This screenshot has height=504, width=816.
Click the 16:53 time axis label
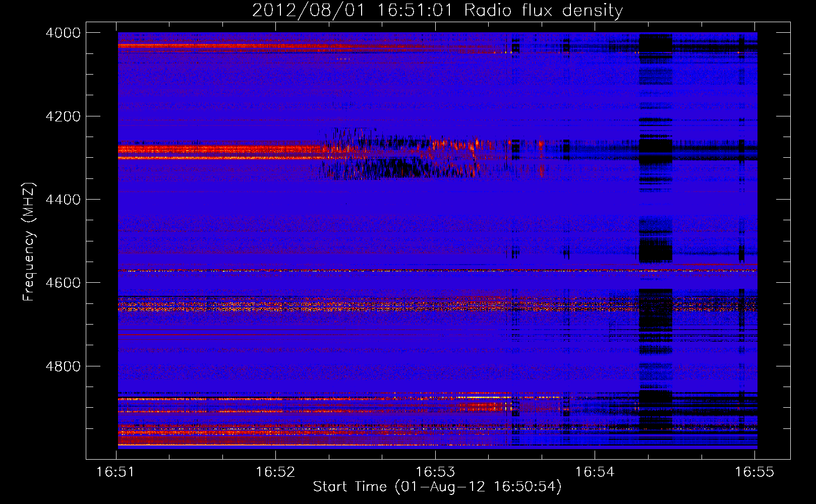[x=435, y=472]
